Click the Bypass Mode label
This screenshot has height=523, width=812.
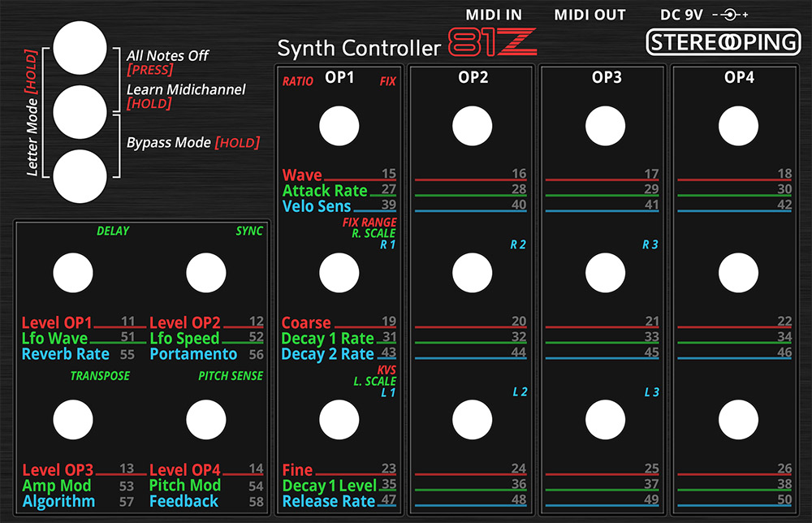(169, 142)
